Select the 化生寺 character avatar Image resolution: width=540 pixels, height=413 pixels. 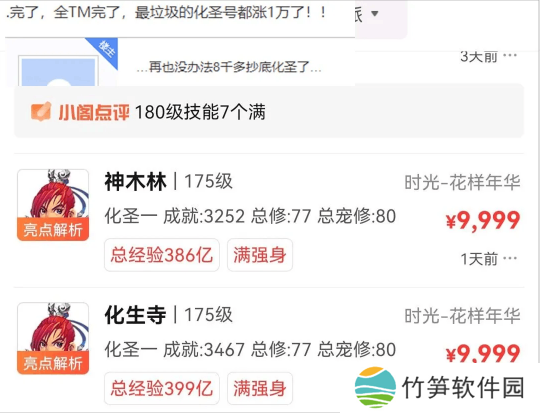(53, 338)
